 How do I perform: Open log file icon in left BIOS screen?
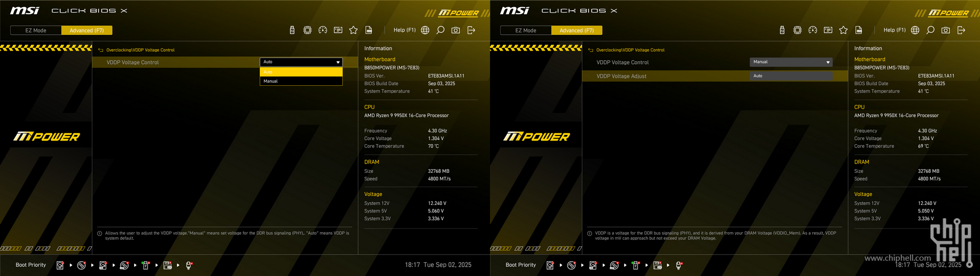[x=369, y=30]
